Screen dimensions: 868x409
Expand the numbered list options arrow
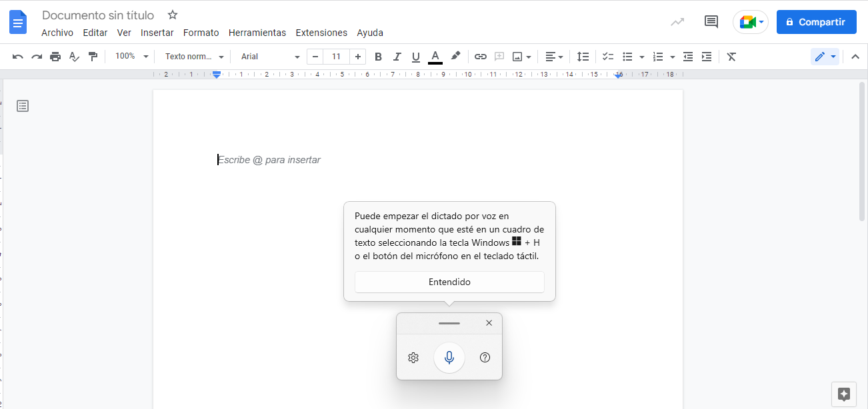672,57
